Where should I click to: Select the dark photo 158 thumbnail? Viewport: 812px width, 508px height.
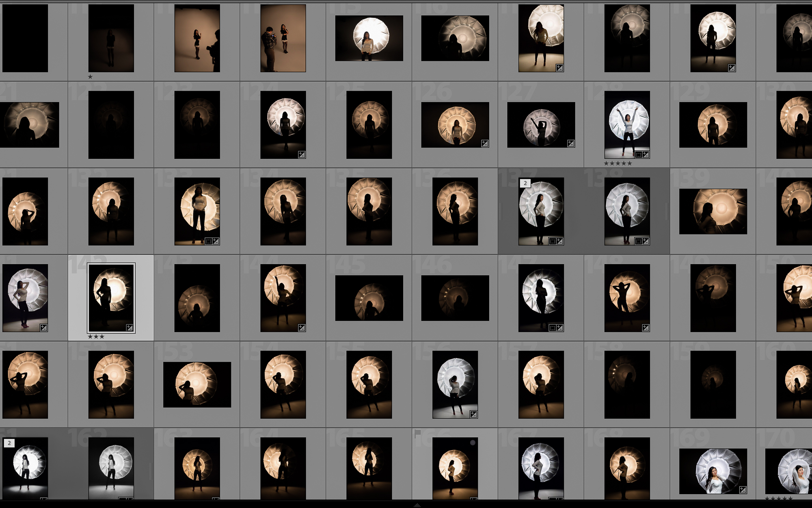click(x=627, y=384)
